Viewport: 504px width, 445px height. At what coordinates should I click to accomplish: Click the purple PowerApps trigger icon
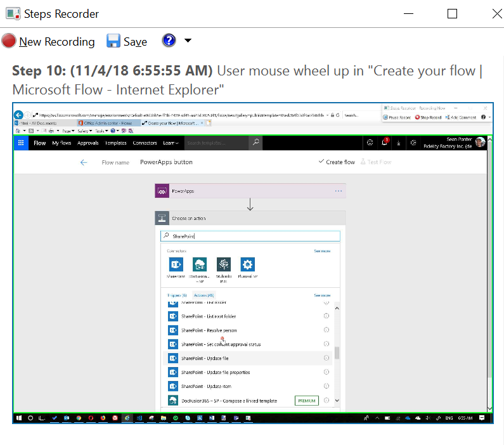(x=162, y=191)
